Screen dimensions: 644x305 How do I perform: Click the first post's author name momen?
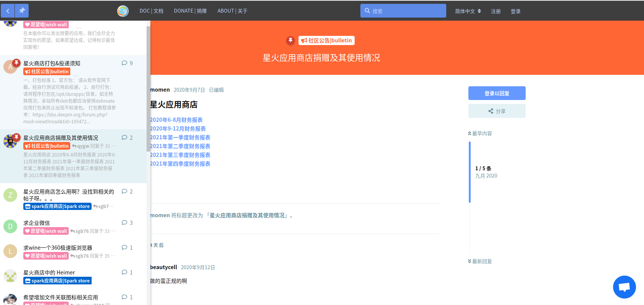click(x=160, y=90)
